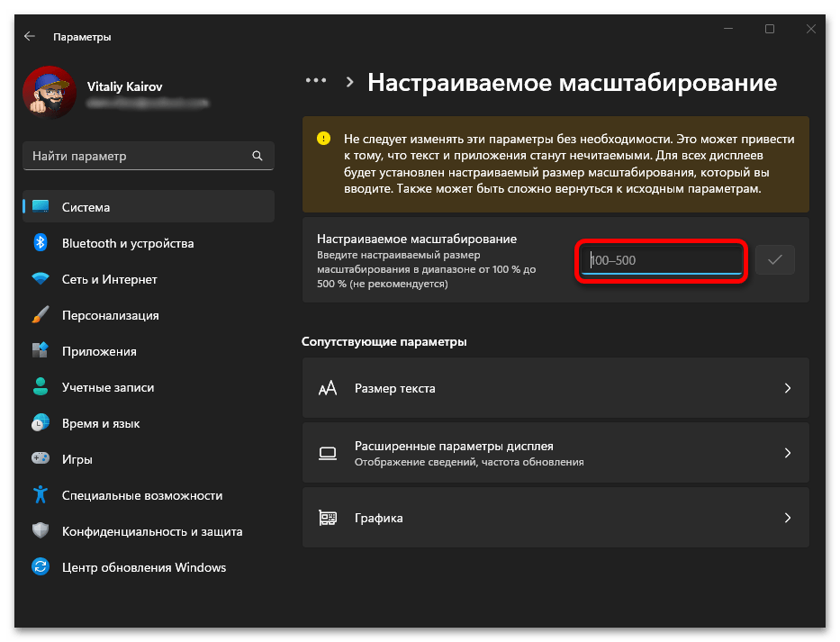Open Центр обновления Windows update icon
This screenshot has width=840, height=642.
click(41, 567)
